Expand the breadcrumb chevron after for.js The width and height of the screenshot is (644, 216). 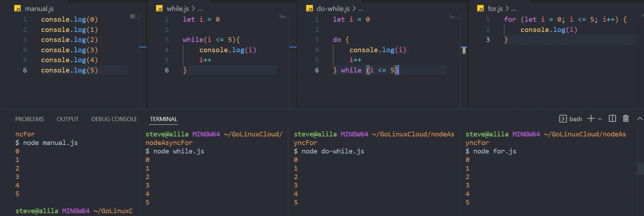tap(507, 9)
